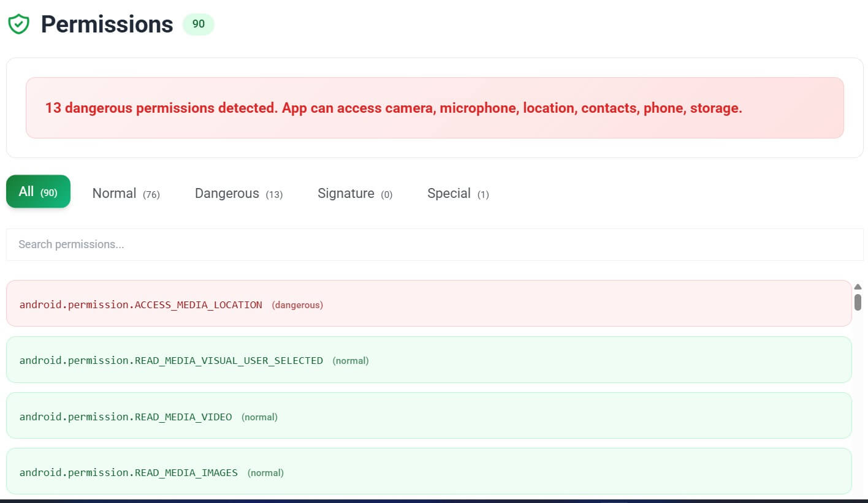Click the "(normal)" tag beside READ_MEDIA_VISUAL_USER_SELECTED
This screenshot has width=868, height=503.
(x=351, y=361)
